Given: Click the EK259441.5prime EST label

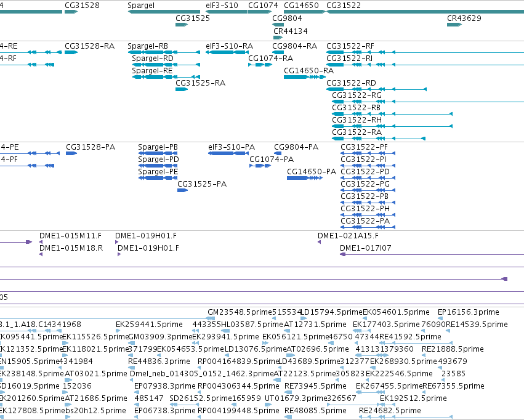Looking at the screenshot, I should click(150, 325).
